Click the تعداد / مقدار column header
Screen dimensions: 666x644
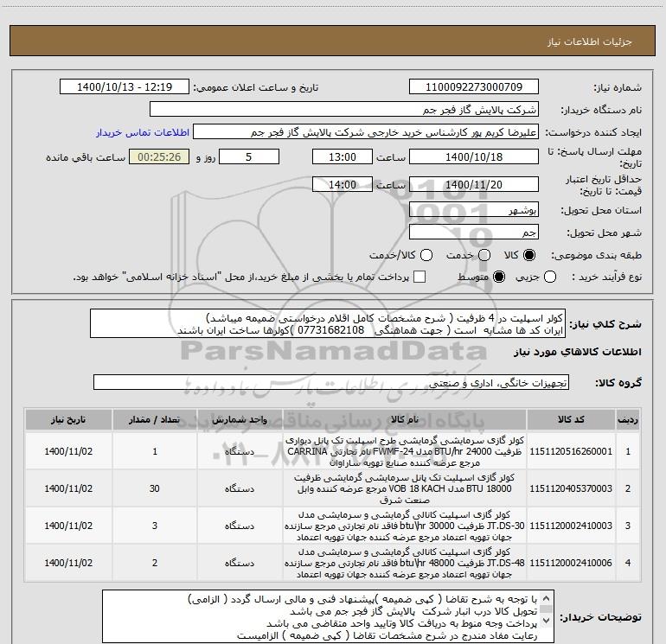coord(155,420)
